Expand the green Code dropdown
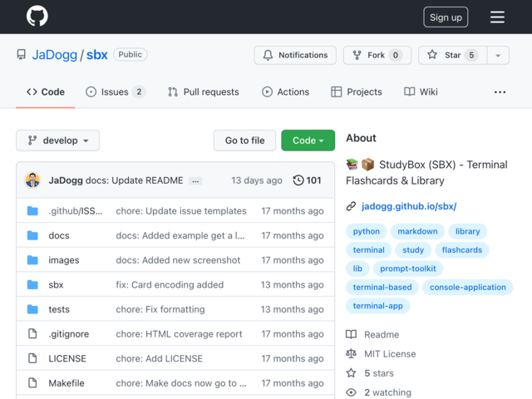 click(308, 140)
